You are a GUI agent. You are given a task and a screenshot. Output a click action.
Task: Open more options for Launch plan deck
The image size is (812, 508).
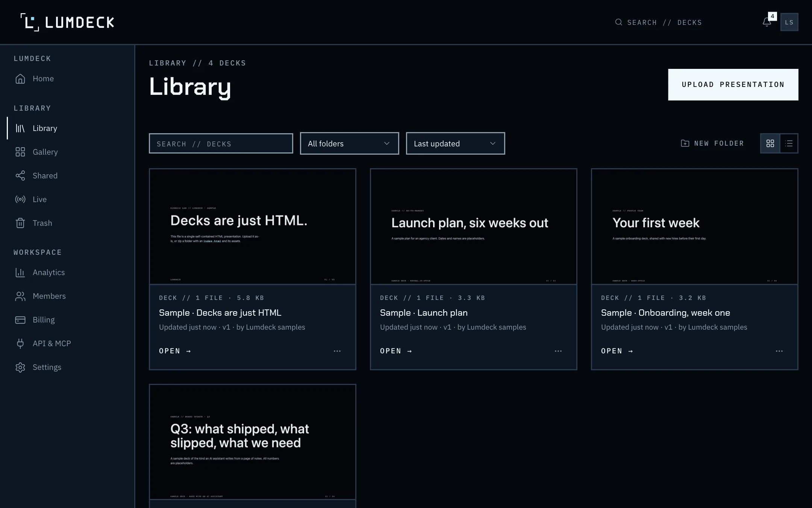click(558, 351)
